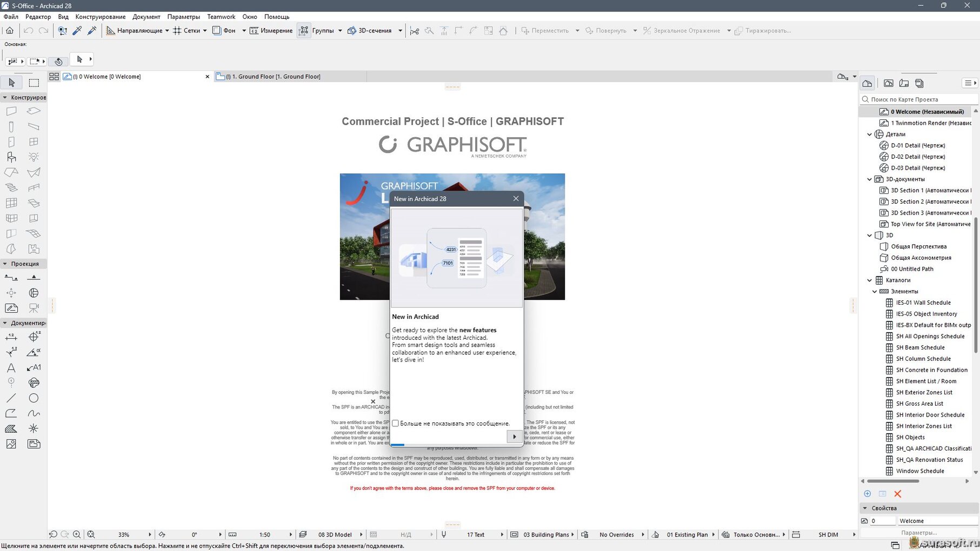Choose the Text tool (letter A)
Screen dimensions: 980x551
pos(11,368)
